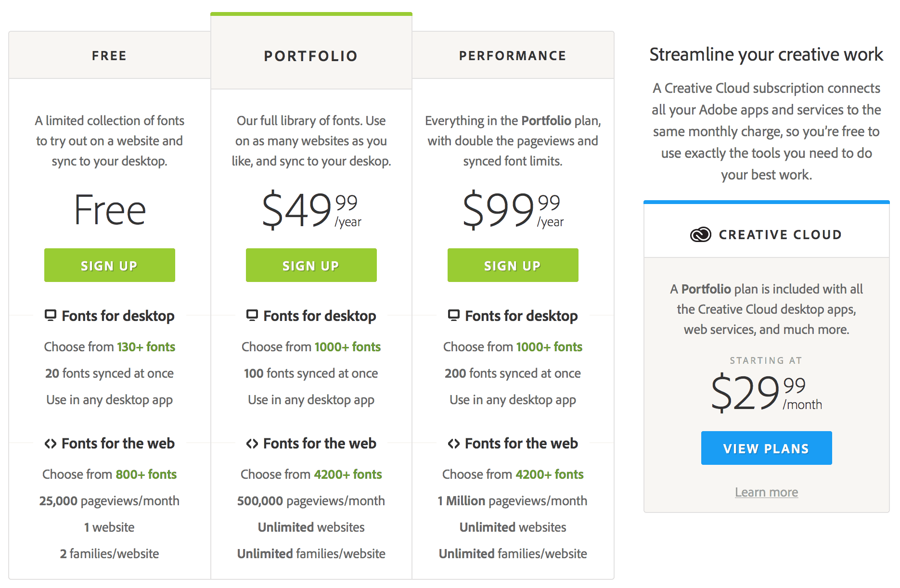The width and height of the screenshot is (900, 588).
Task: Open Portfolio's 4200+ fonts web link
Action: (x=348, y=474)
